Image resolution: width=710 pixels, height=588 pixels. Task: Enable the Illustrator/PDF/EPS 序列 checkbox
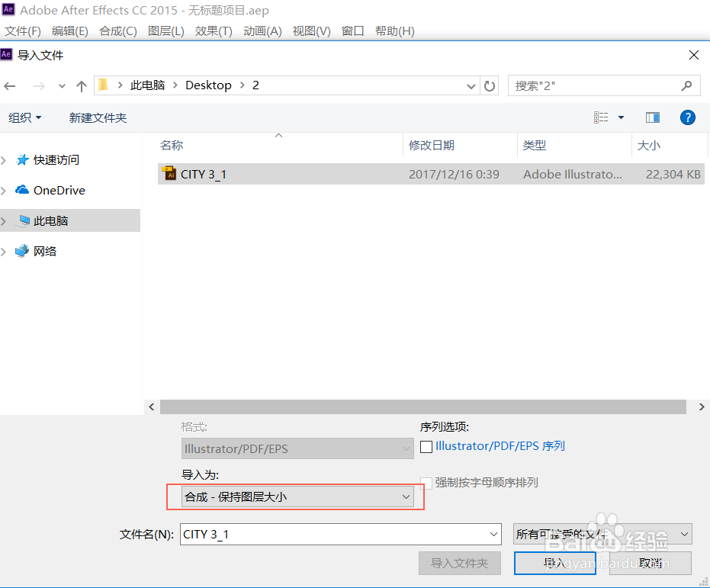point(426,446)
